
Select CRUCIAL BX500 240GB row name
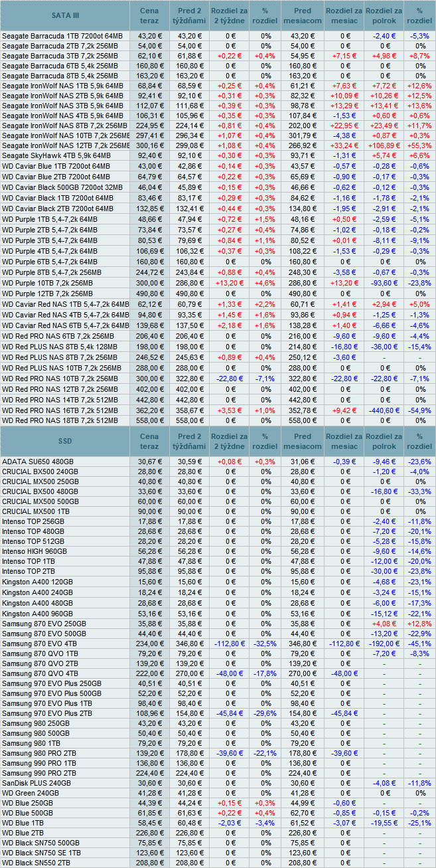(x=40, y=471)
